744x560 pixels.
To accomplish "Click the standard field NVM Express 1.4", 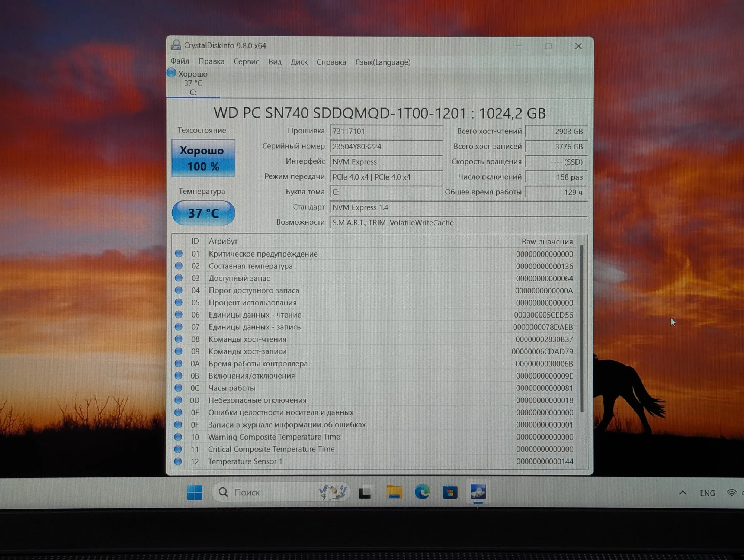I will [x=458, y=207].
